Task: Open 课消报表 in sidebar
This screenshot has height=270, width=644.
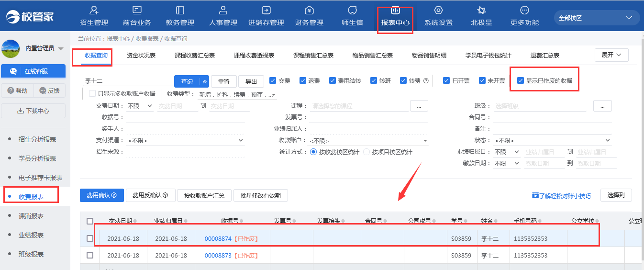Action: pyautogui.click(x=31, y=216)
